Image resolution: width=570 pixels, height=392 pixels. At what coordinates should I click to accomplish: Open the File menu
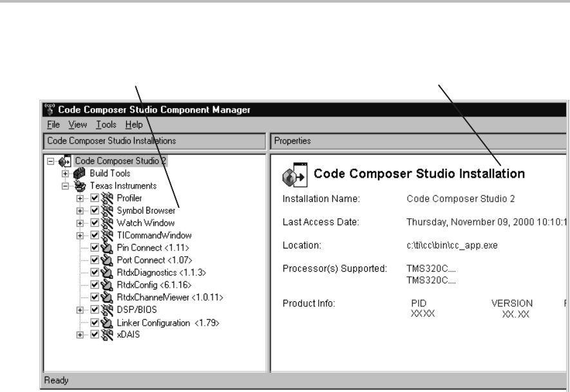pos(53,125)
